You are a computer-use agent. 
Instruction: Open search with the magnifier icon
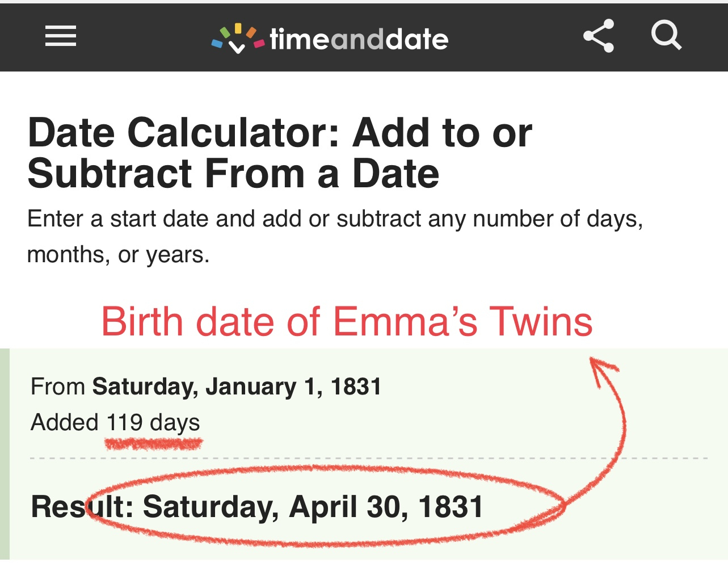[666, 36]
